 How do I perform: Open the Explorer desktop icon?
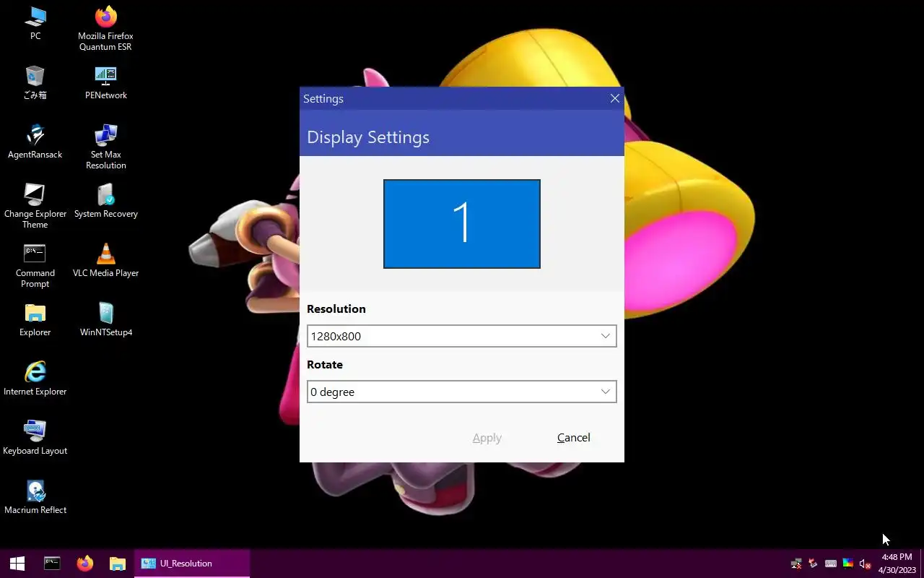(35, 319)
